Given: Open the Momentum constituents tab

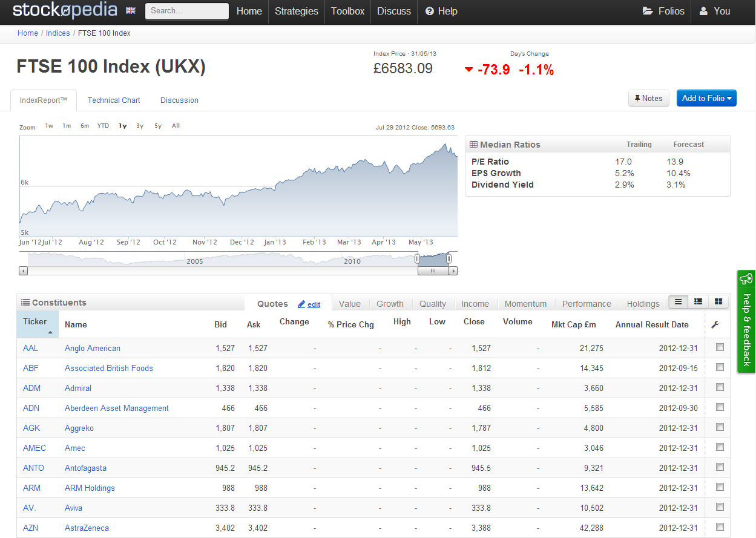Looking at the screenshot, I should [525, 304].
